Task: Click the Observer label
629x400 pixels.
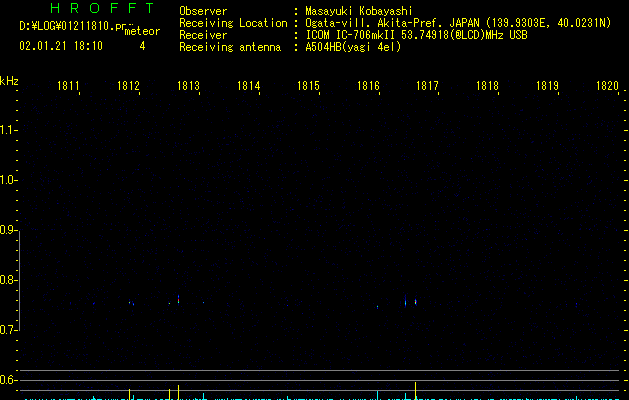Action: click(x=203, y=11)
